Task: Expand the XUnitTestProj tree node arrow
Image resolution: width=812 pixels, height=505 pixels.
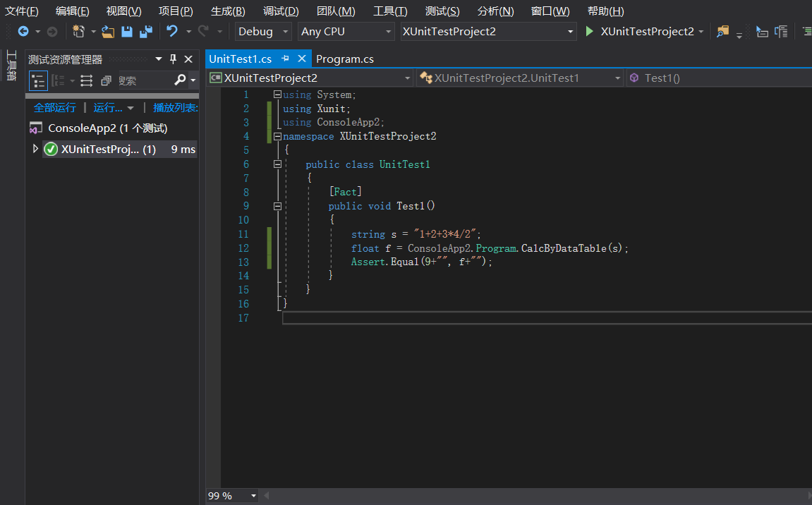Action: coord(35,149)
